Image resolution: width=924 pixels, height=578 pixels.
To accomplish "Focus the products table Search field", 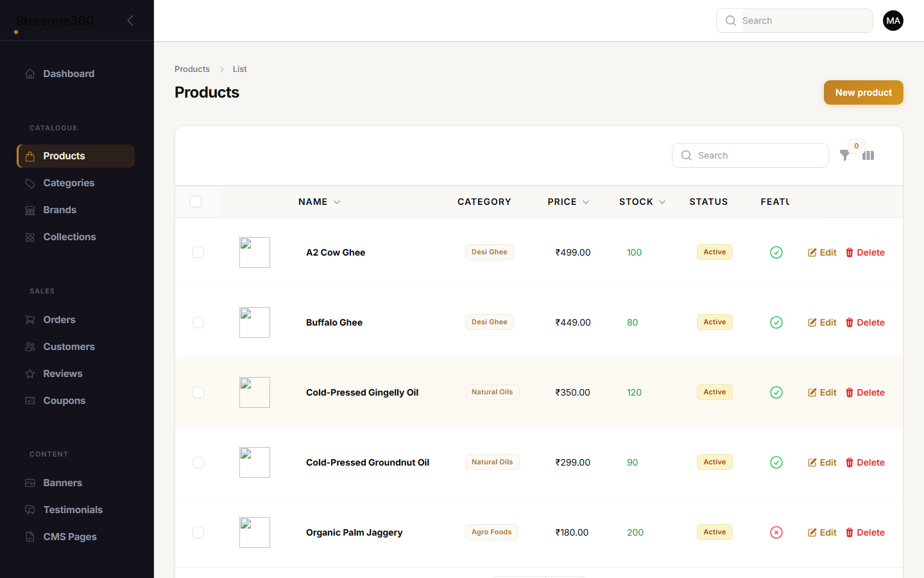I will point(750,155).
